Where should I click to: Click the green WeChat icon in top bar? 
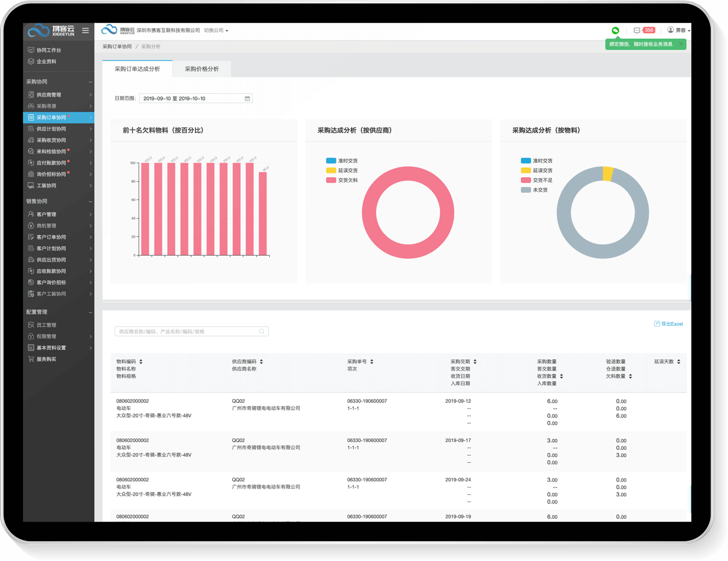coord(615,30)
